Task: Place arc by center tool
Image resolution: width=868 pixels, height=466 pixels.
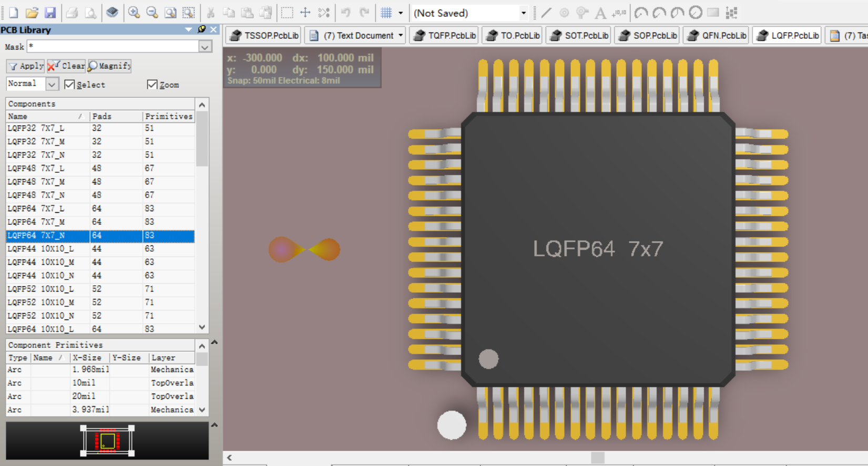Action: (641, 13)
